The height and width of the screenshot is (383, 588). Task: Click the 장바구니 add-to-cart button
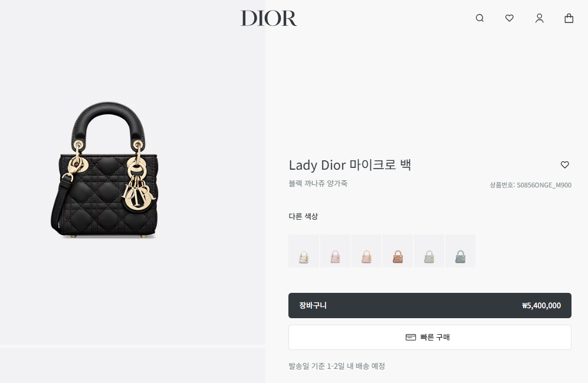coord(430,305)
